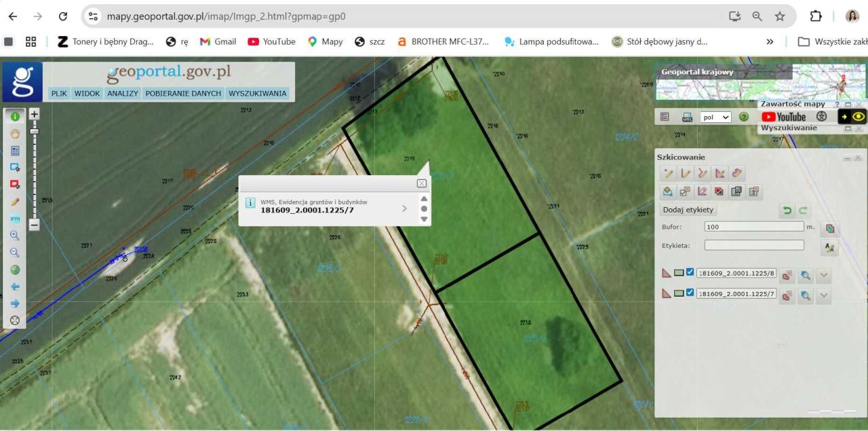The width and height of the screenshot is (868, 431).
Task: Expand options for sketch 1225/8
Action: click(x=824, y=275)
